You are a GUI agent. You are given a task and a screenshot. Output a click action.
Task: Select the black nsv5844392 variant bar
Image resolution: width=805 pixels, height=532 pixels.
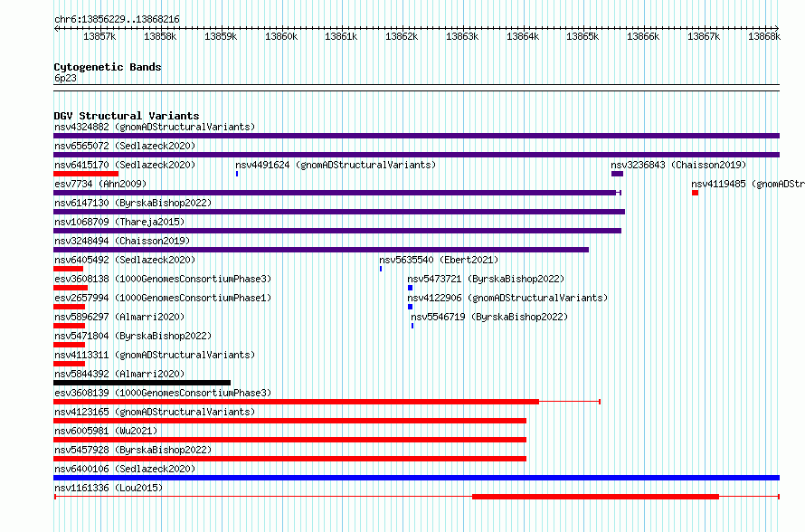142,383
